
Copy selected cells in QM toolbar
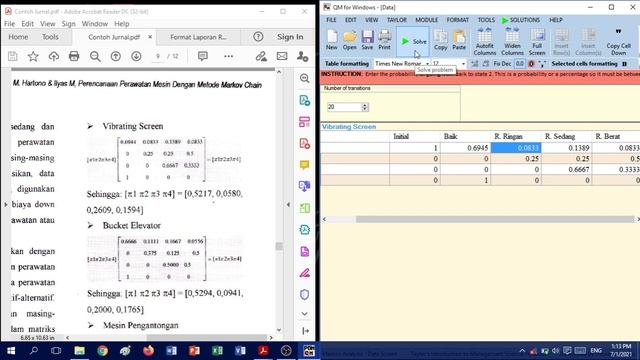(440, 40)
